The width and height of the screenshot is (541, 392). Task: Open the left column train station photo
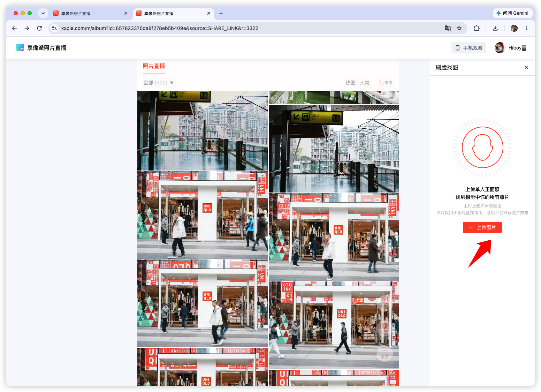[203, 131]
